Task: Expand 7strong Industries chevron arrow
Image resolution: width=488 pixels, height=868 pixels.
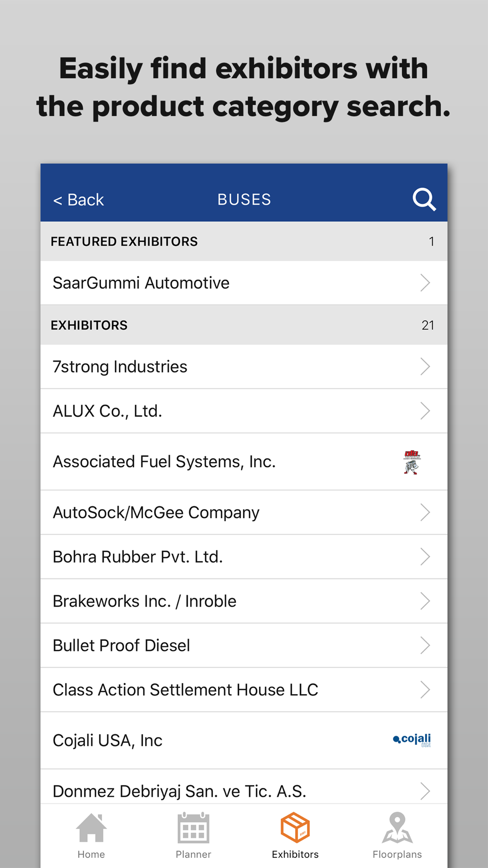Action: point(425,367)
